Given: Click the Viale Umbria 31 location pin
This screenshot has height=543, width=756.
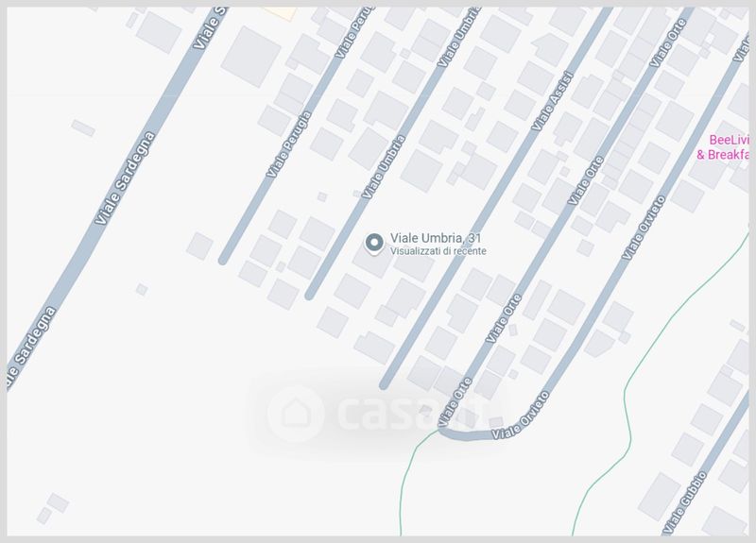Looking at the screenshot, I should point(374,244).
